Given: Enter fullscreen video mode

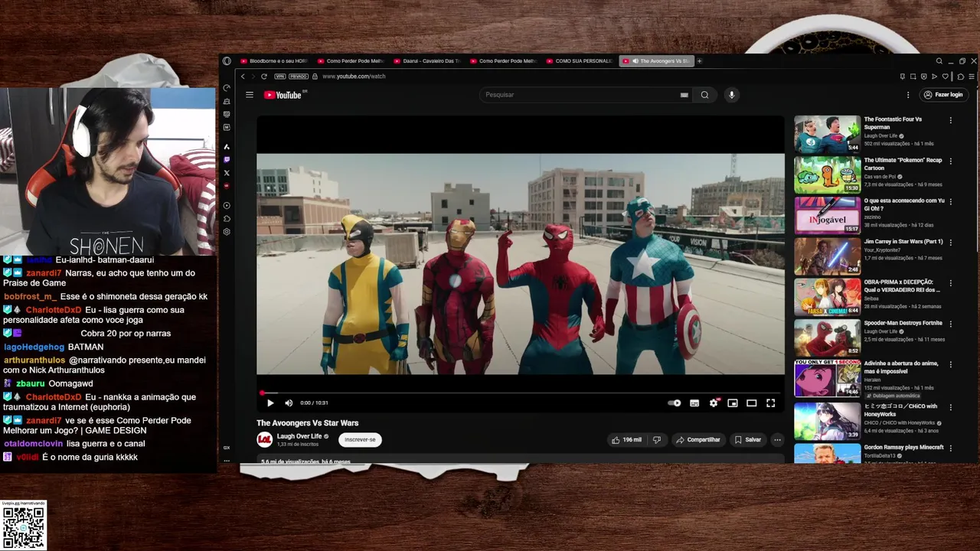Looking at the screenshot, I should click(x=771, y=403).
